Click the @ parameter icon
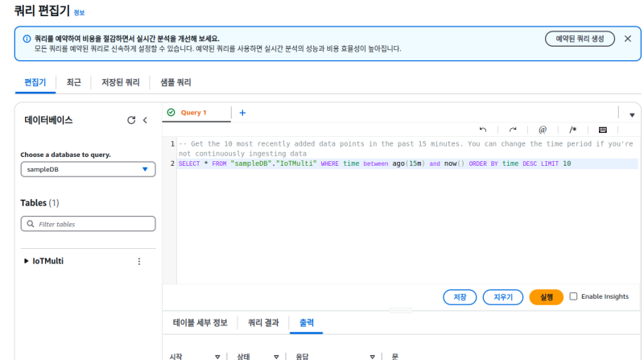This screenshot has width=644, height=360. pyautogui.click(x=543, y=130)
